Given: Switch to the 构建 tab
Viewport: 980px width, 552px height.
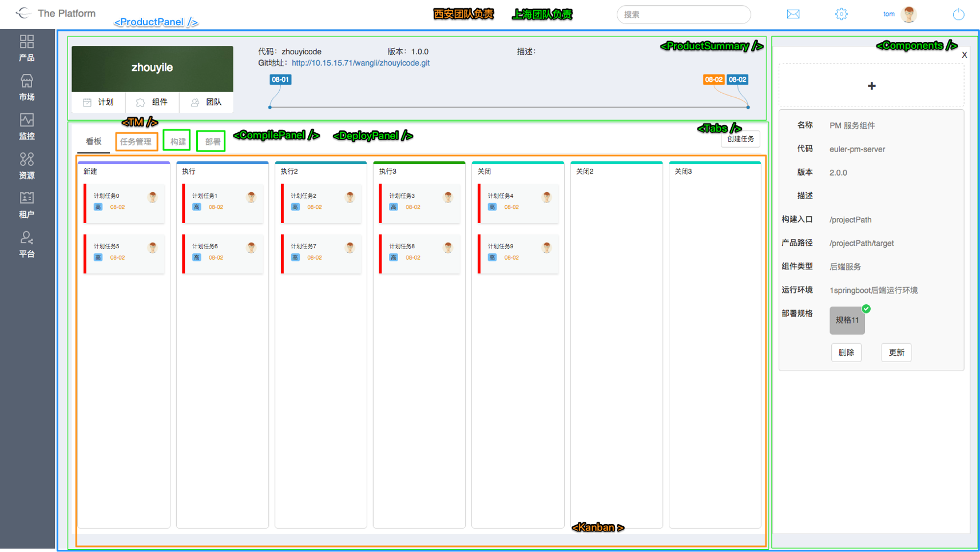Looking at the screenshot, I should coord(177,141).
